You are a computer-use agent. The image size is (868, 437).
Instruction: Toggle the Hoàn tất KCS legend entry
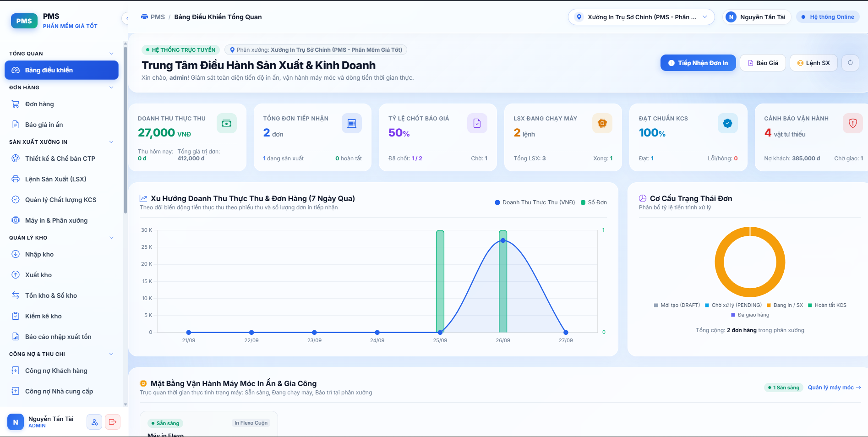coord(827,305)
